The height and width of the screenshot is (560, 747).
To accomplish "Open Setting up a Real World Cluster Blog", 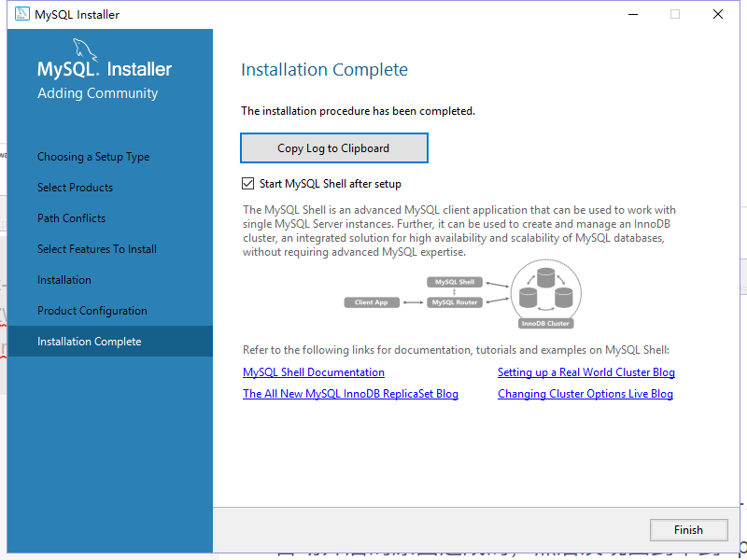I will [x=586, y=372].
